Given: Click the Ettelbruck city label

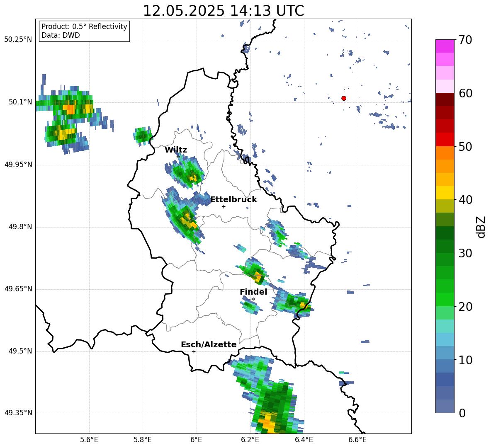Looking at the screenshot, I should 233,200.
